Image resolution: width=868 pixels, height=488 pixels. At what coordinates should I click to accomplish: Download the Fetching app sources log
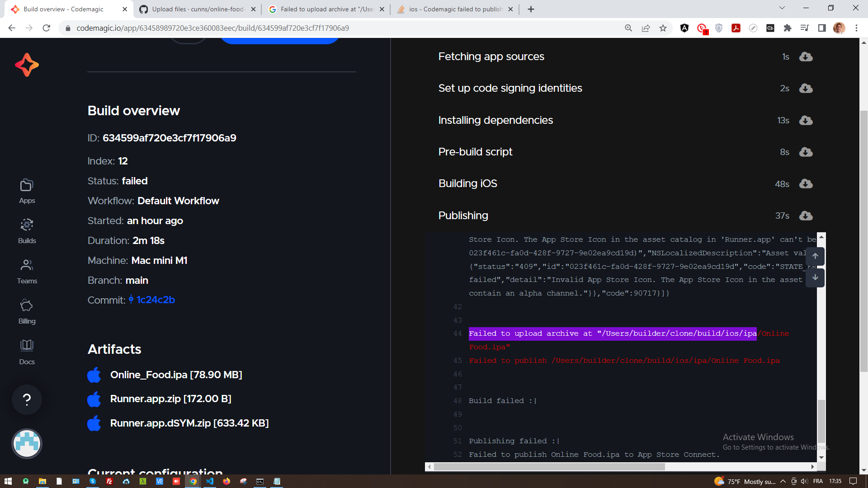point(806,57)
